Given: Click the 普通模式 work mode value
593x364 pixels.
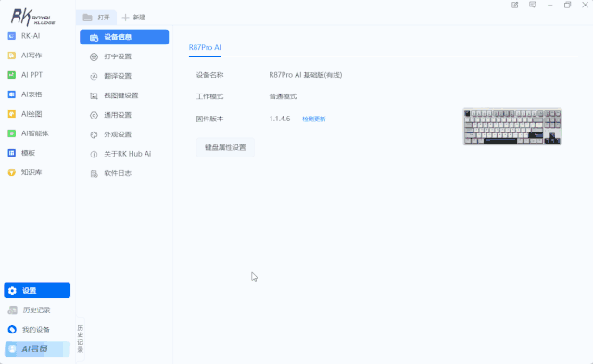Looking at the screenshot, I should [283, 96].
